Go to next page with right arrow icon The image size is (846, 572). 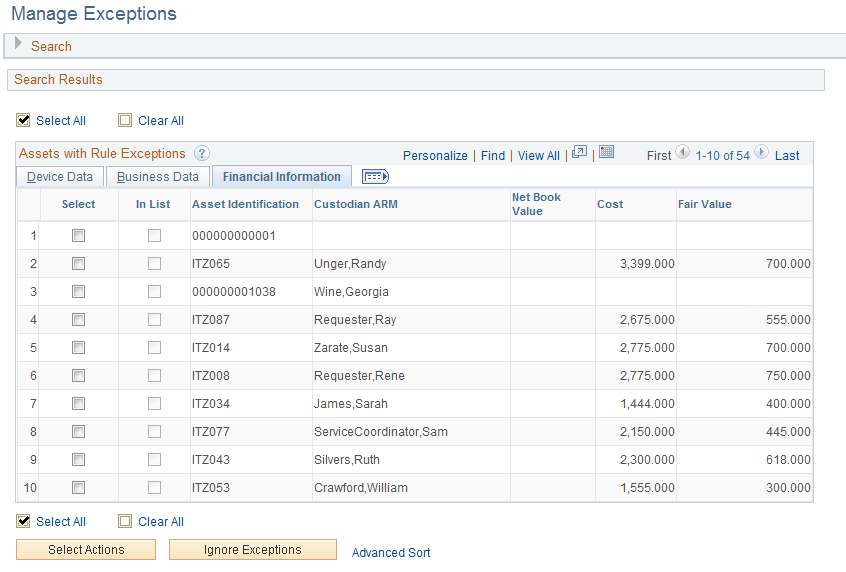coord(761,152)
